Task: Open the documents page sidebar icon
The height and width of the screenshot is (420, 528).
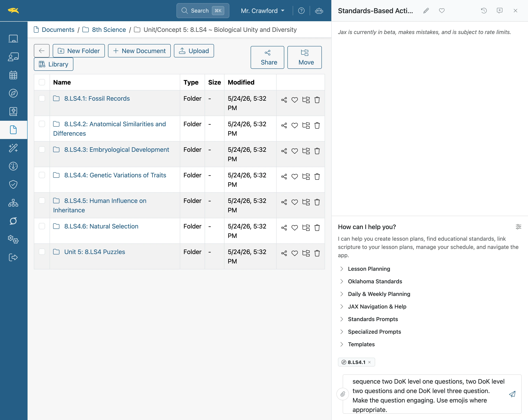Action: [x=13, y=130]
